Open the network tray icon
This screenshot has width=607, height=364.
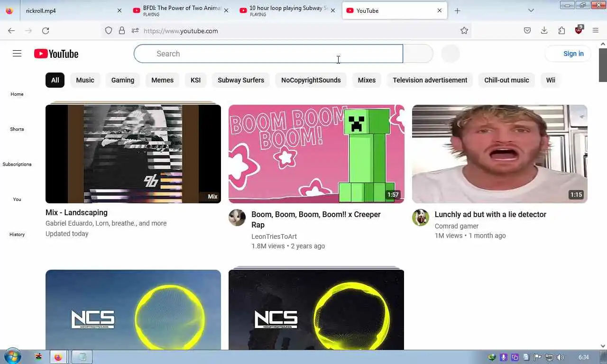(x=549, y=357)
